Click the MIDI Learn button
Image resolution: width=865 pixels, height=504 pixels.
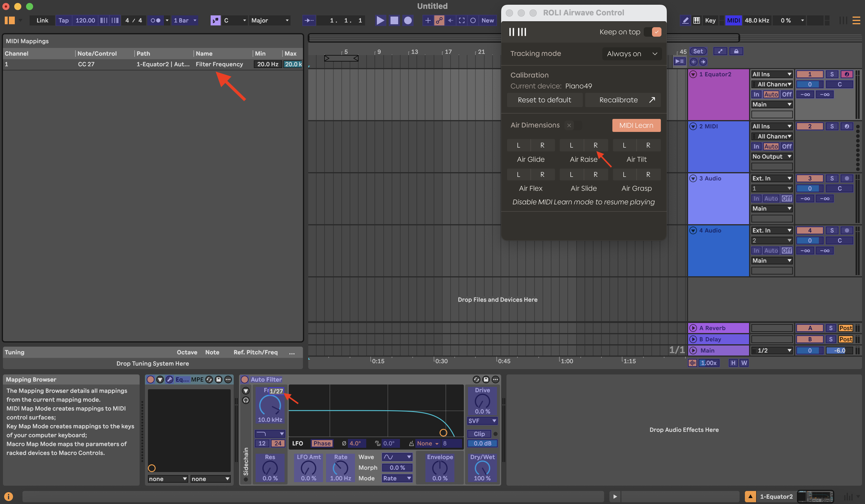click(636, 125)
